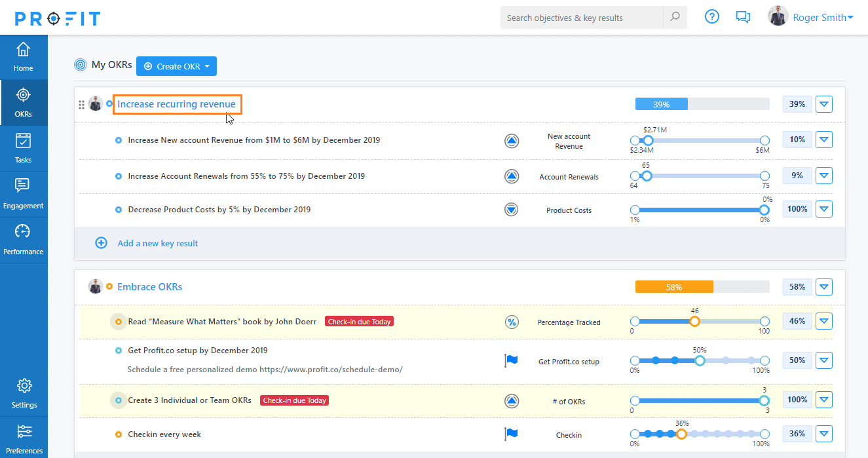Click the Get Profit.co setup milestone slider at 50%
The image size is (868, 458).
pyautogui.click(x=700, y=360)
